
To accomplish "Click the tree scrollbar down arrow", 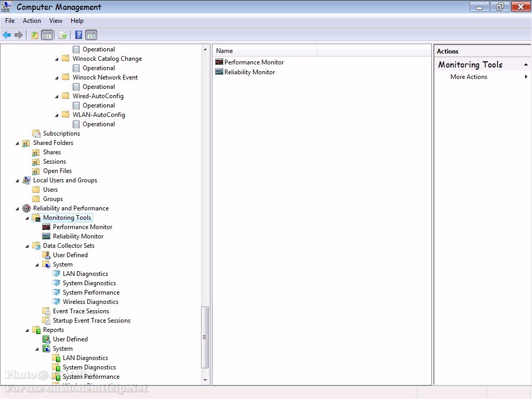I will coord(205,380).
